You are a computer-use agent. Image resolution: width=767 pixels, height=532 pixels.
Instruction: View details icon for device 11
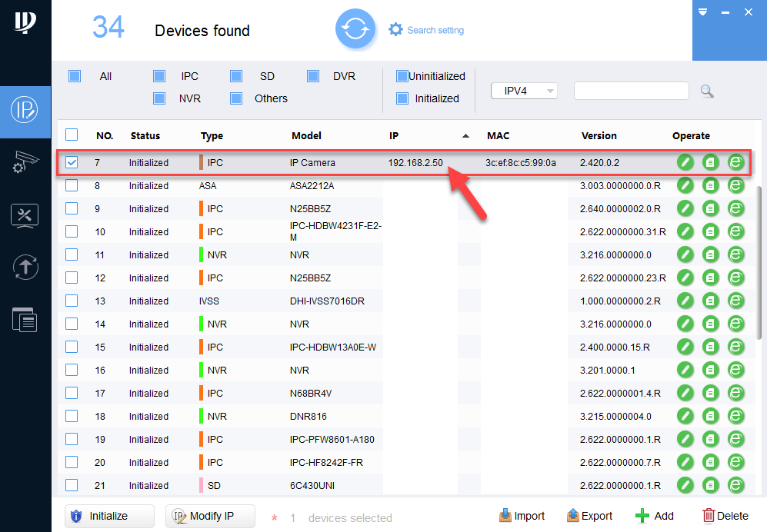click(x=710, y=254)
